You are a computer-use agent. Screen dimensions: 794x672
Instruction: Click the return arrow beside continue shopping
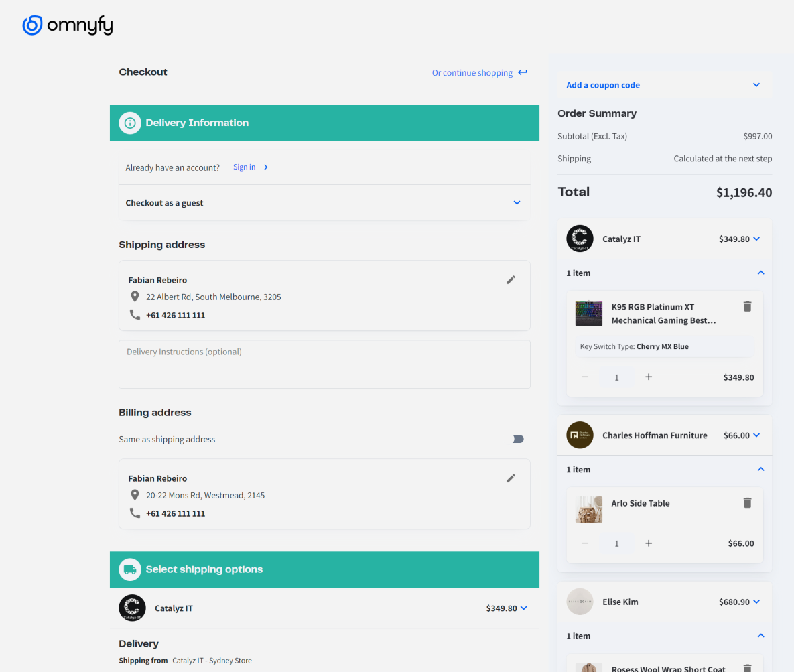523,72
